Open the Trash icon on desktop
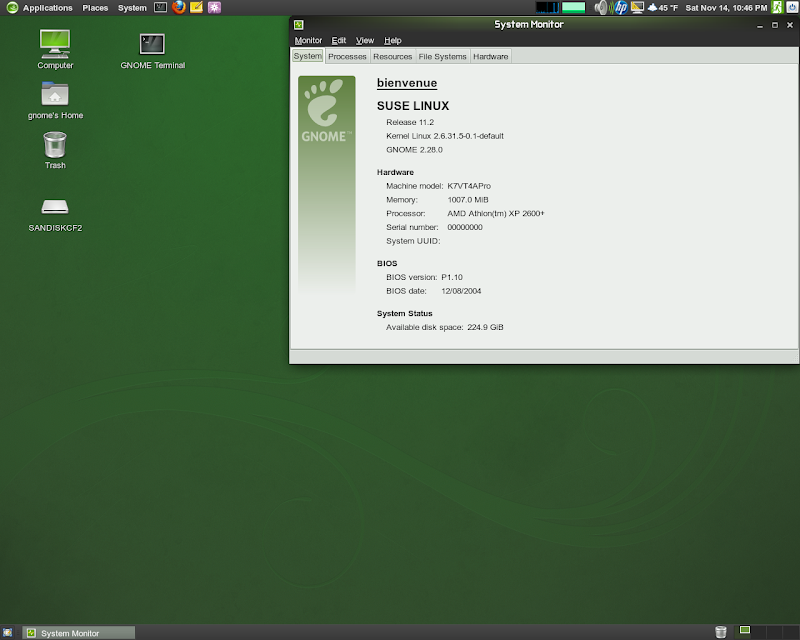 click(55, 145)
